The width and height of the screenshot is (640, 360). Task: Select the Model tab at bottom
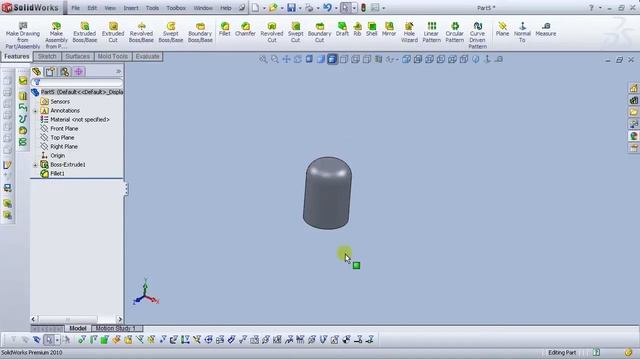pos(78,328)
